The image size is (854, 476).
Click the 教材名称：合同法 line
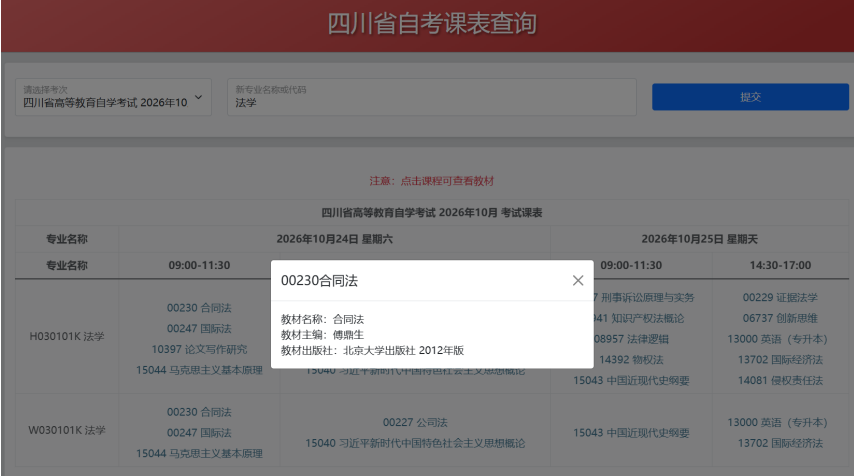click(322, 319)
